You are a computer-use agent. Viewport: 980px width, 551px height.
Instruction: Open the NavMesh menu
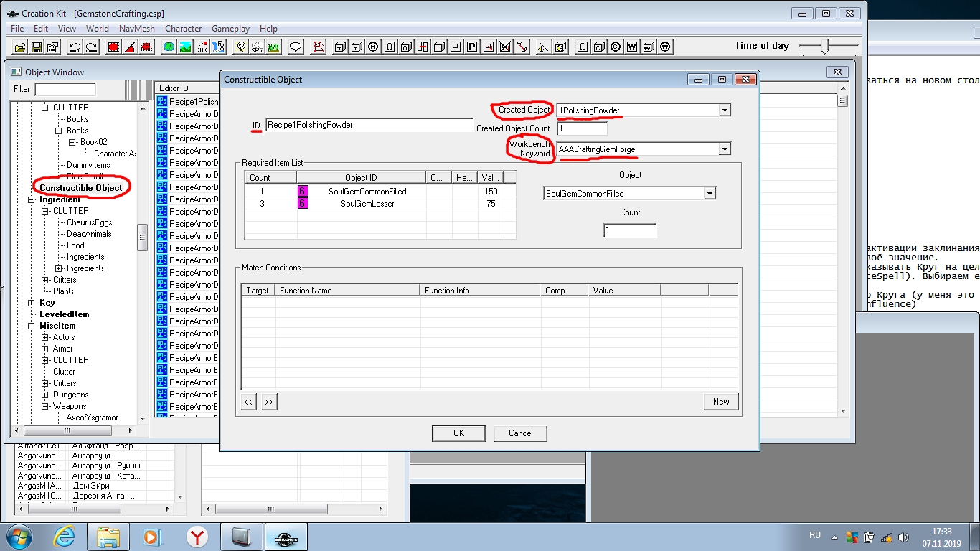pos(133,29)
